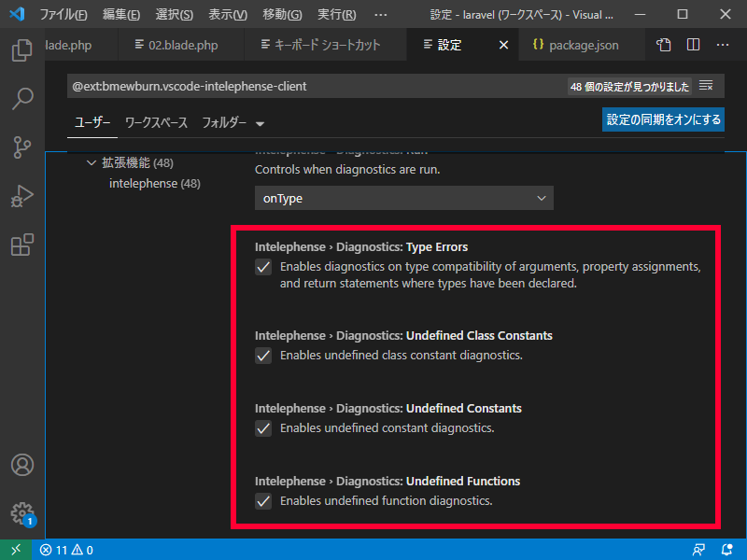Open the Manage gear icon
Viewport: 747px width, 560px height.
21,513
